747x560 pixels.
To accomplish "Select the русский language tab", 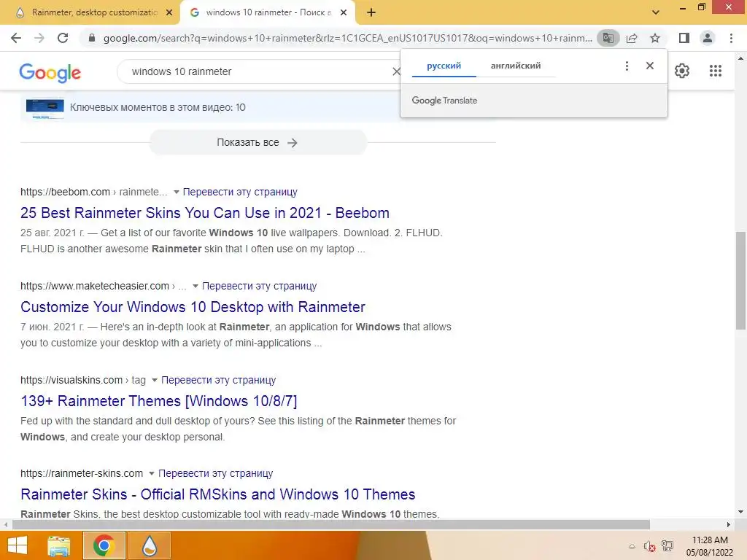I will tap(444, 66).
